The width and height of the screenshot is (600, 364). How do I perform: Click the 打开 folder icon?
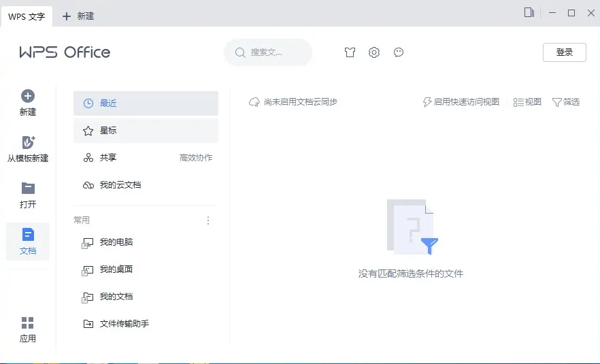pyautogui.click(x=28, y=188)
